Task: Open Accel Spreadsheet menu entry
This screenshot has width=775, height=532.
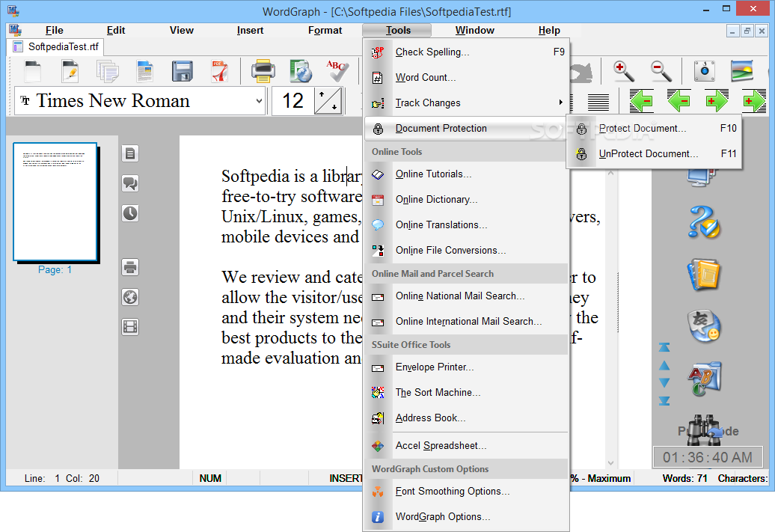Action: (466, 445)
